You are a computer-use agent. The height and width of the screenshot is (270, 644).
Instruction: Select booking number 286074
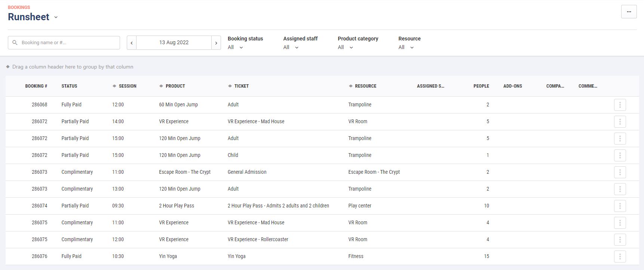pos(40,206)
